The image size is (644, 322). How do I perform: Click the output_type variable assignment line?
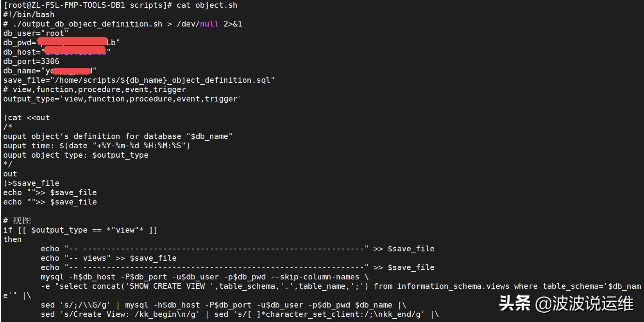(x=122, y=99)
